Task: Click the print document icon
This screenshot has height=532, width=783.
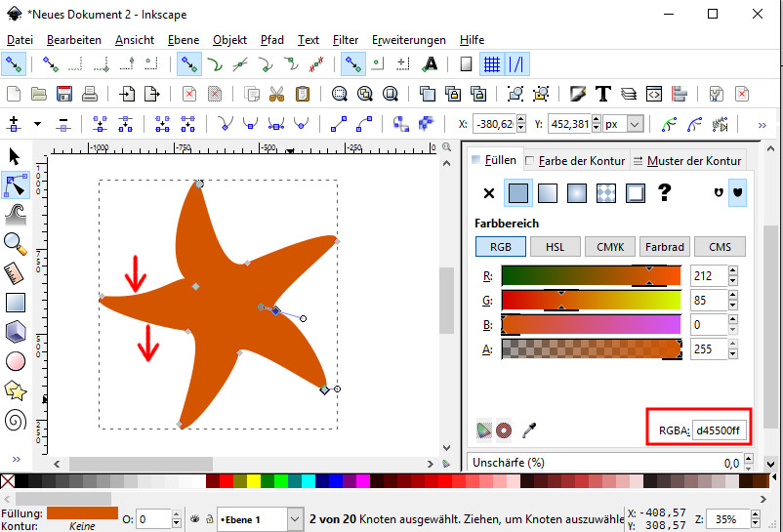Action: [x=89, y=95]
